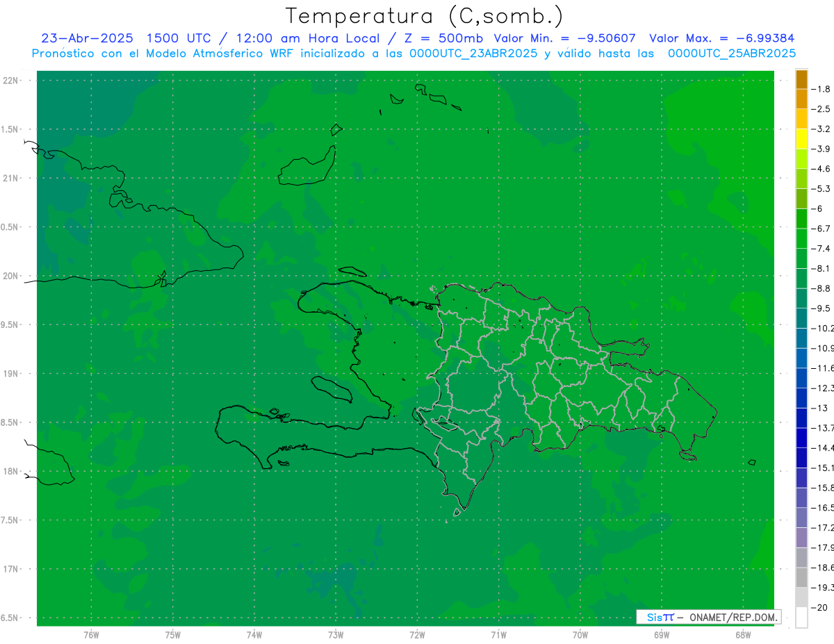This screenshot has height=644, width=834.
Task: Click the '22N' latitude label
Action: point(10,81)
